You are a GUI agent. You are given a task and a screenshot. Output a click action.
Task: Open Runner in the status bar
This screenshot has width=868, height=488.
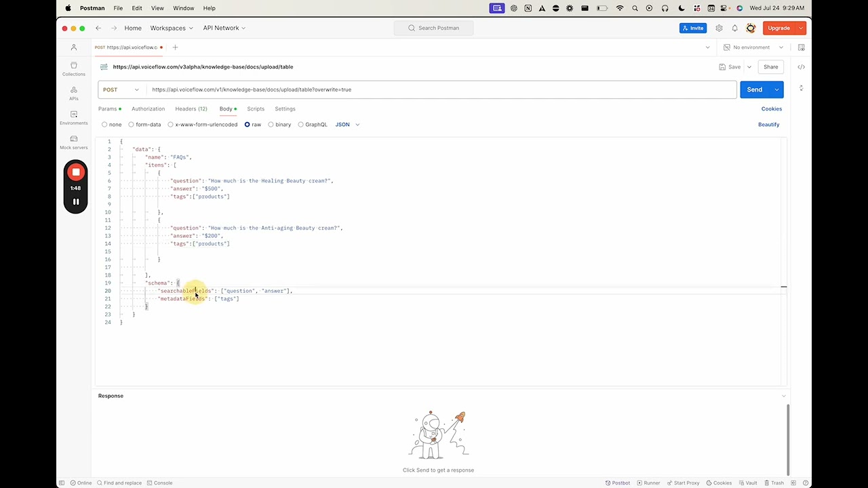click(648, 483)
